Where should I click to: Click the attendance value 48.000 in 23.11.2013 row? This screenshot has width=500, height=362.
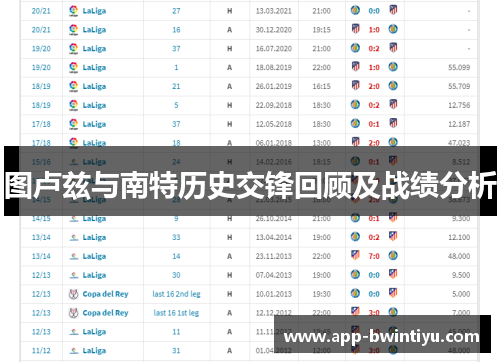pos(459,256)
